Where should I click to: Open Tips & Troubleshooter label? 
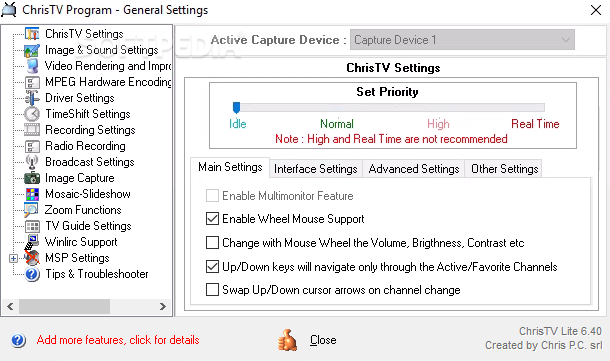point(97,274)
